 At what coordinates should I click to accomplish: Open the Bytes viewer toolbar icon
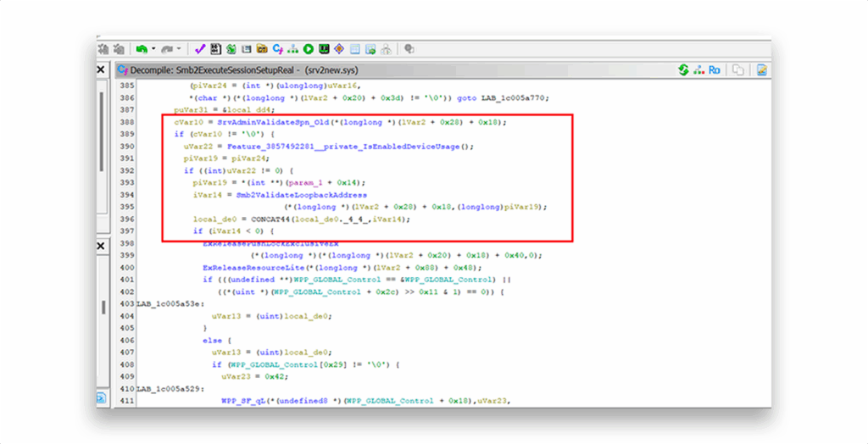216,49
